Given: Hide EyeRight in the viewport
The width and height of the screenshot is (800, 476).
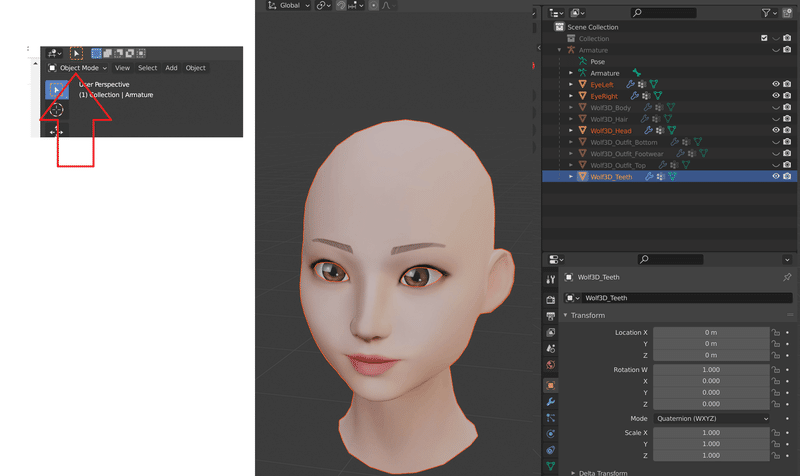Looking at the screenshot, I should pos(776,96).
